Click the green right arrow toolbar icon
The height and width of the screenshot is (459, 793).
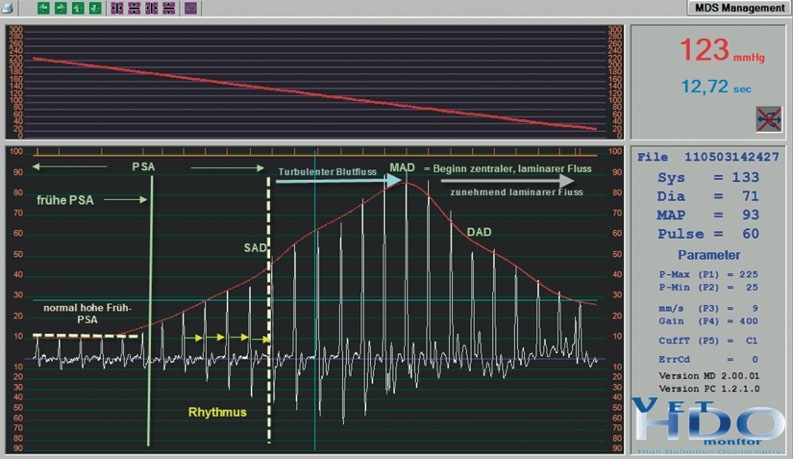pyautogui.click(x=61, y=7)
